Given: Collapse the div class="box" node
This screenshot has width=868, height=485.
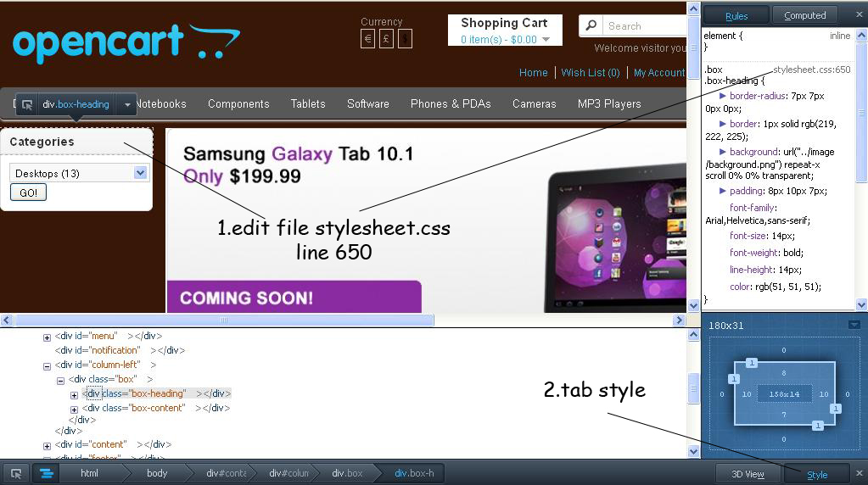Looking at the screenshot, I should click(61, 381).
